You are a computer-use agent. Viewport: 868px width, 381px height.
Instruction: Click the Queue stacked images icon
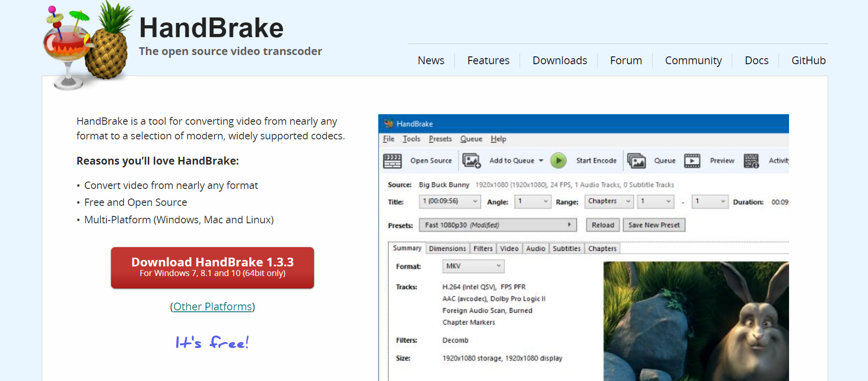coord(636,161)
